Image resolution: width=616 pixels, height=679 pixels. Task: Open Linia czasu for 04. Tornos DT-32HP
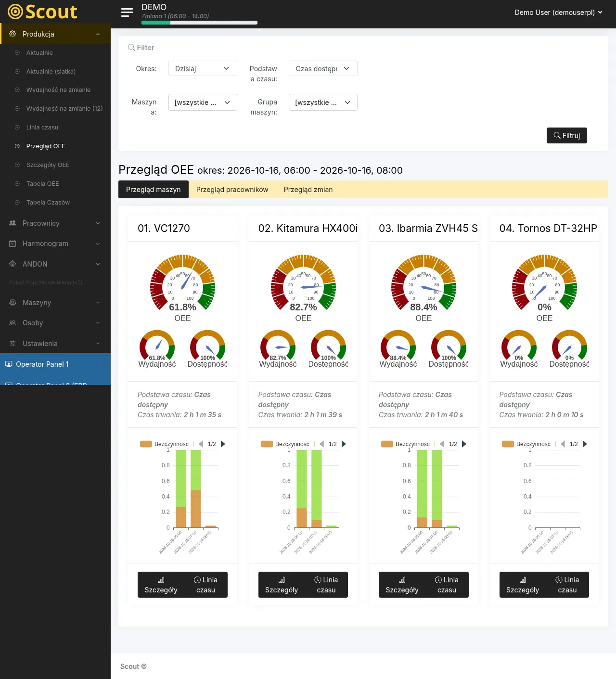tap(567, 585)
